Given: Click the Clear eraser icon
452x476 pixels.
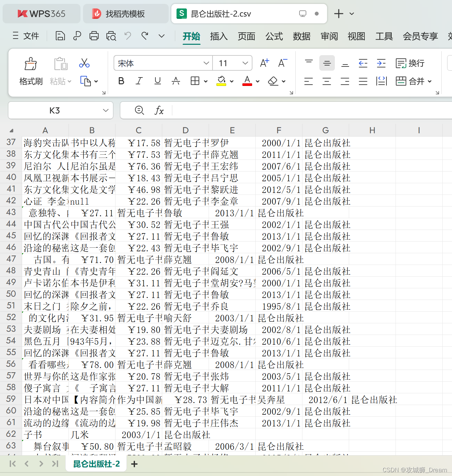Looking at the screenshot, I should point(273,81).
